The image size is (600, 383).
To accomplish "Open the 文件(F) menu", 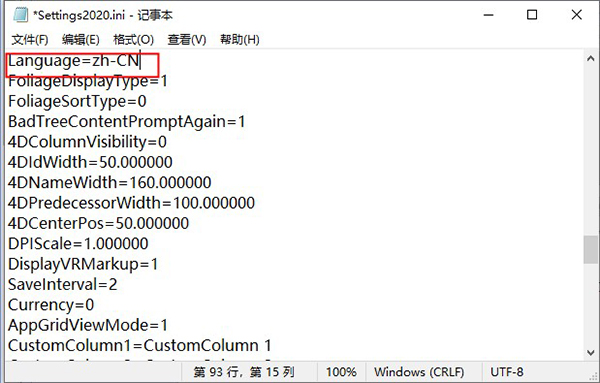I will coord(30,39).
